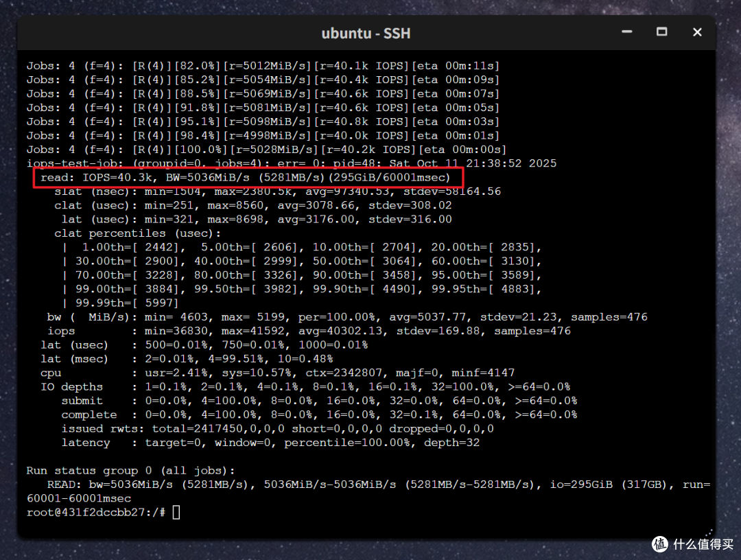741x560 pixels.
Task: Click the issued rwts total=2417450 line
Action: coord(277,429)
